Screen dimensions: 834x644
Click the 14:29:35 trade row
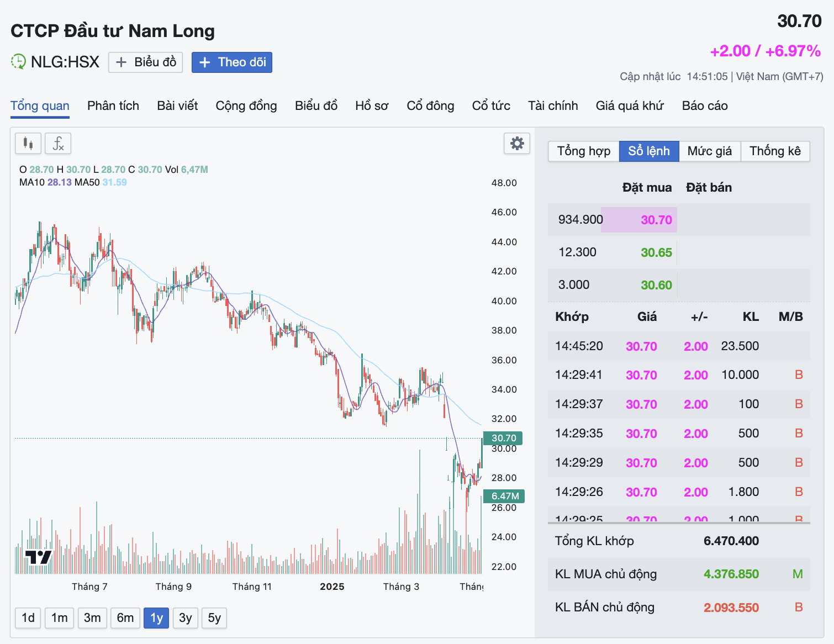[679, 434]
